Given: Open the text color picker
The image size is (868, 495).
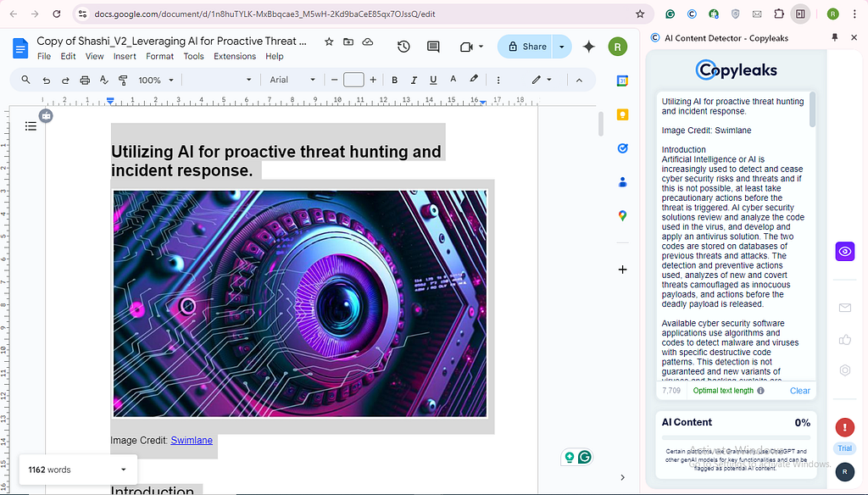Looking at the screenshot, I should pos(453,80).
